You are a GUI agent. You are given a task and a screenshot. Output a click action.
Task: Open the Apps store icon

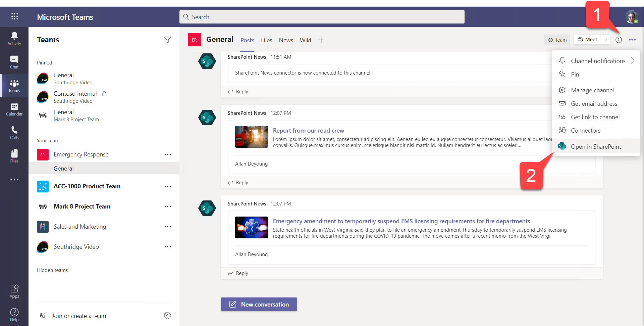pos(14,291)
